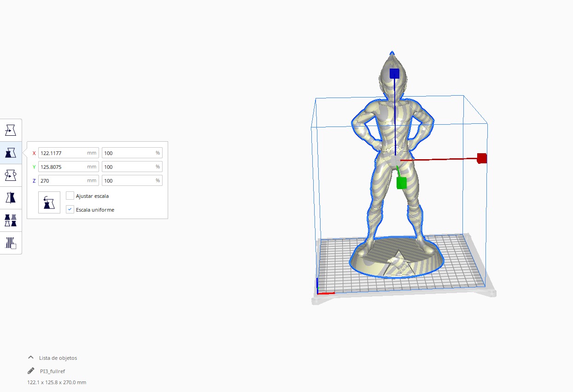Select the Rotate tool in left toolbar
The image size is (573, 392).
click(x=11, y=175)
